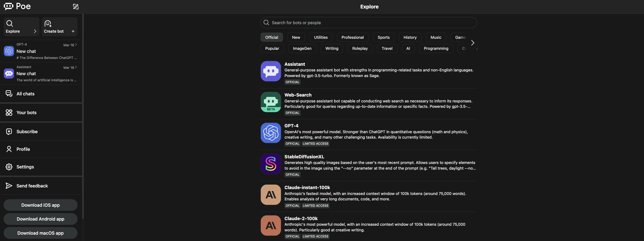
Task: Select the Sports category tab
Action: pos(384,37)
